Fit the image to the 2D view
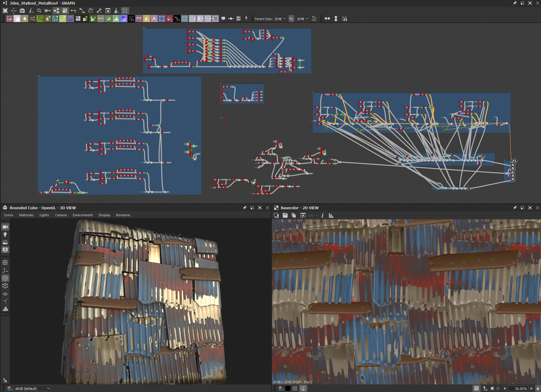Viewport: 541px width, 392px height. (x=492, y=389)
